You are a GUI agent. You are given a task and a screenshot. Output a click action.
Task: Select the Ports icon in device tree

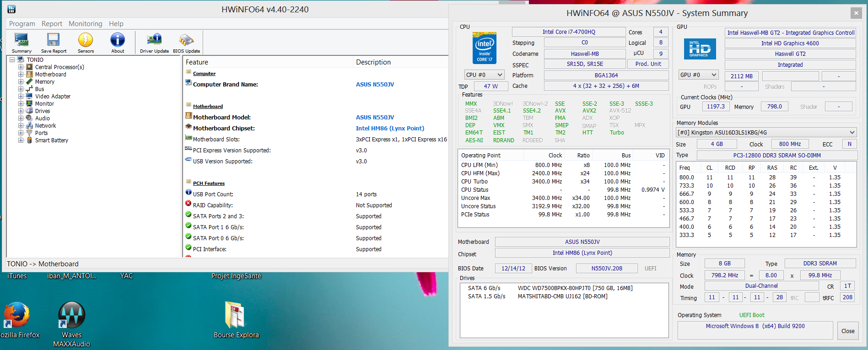[x=29, y=133]
